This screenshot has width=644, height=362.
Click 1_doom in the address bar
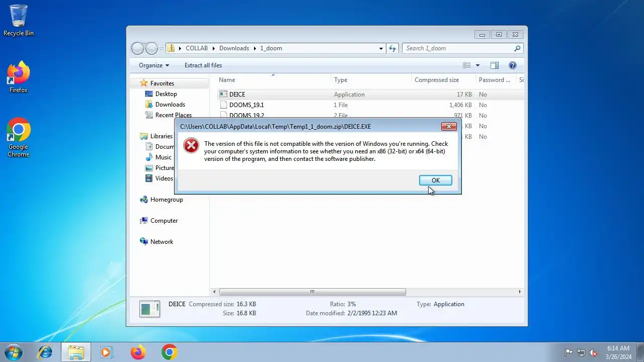(271, 48)
